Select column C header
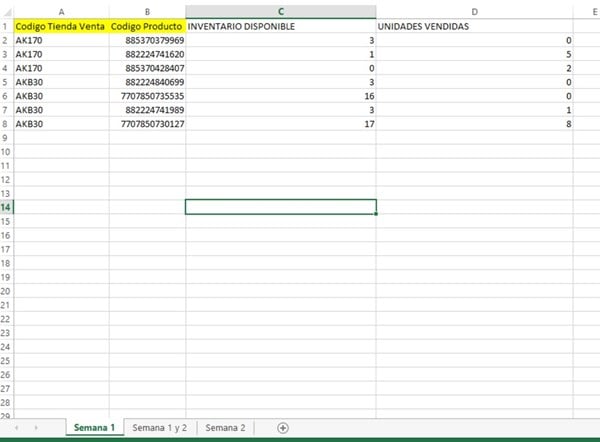 click(x=281, y=11)
